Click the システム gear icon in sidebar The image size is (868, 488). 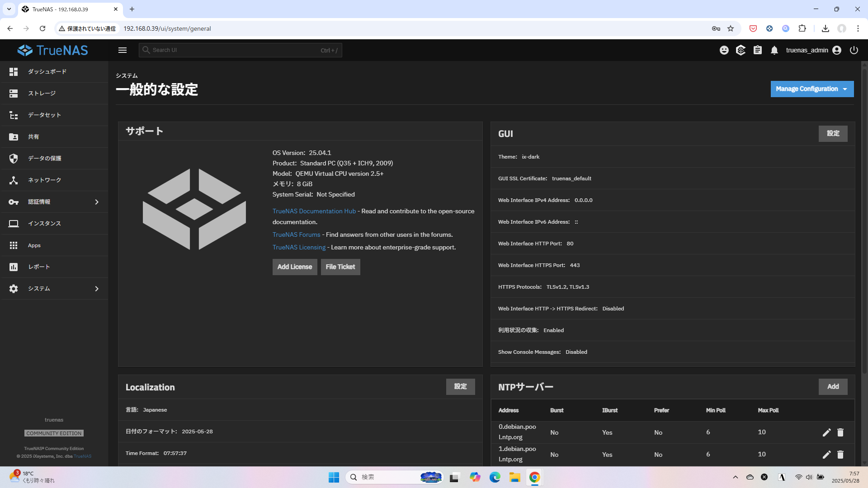coord(14,289)
